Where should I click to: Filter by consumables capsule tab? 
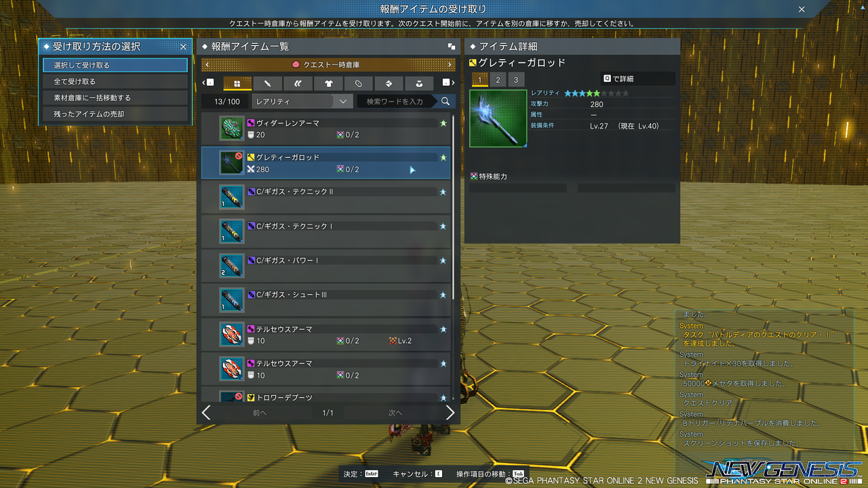359,83
